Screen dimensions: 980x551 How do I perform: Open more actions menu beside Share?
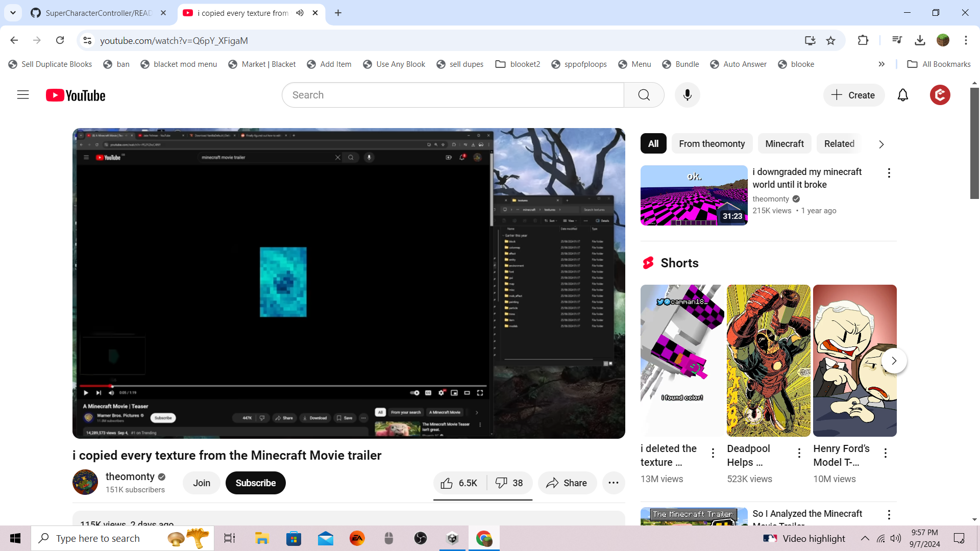pos(613,483)
